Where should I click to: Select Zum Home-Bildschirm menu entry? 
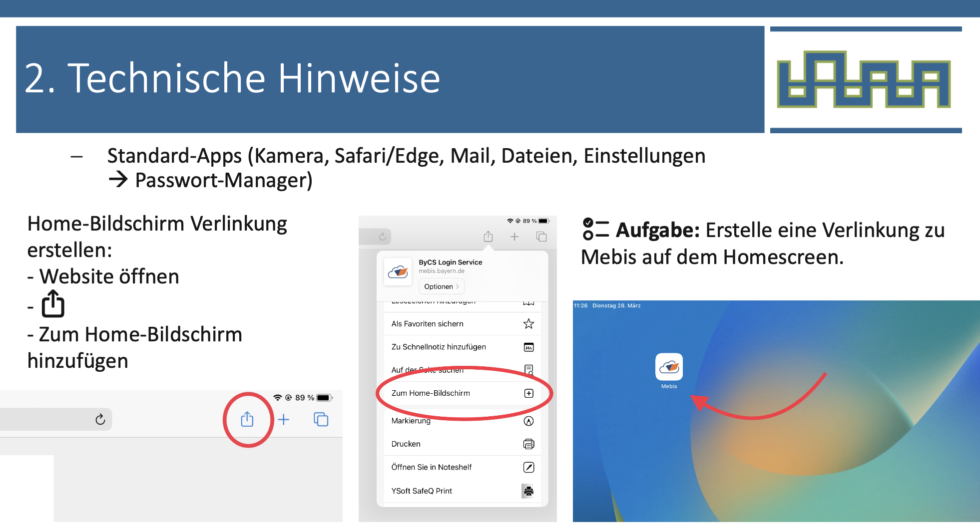[x=431, y=393]
